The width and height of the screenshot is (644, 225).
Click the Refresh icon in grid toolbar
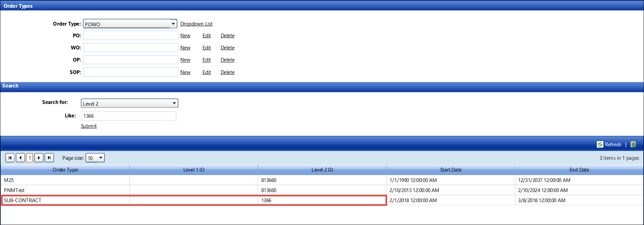point(600,145)
